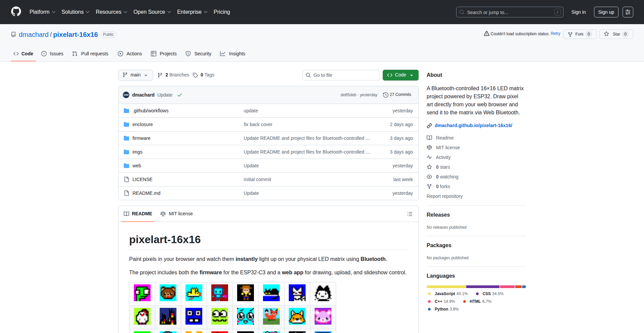644x333 pixels.
Task: Expand the green Code dropdown button
Action: pos(400,75)
